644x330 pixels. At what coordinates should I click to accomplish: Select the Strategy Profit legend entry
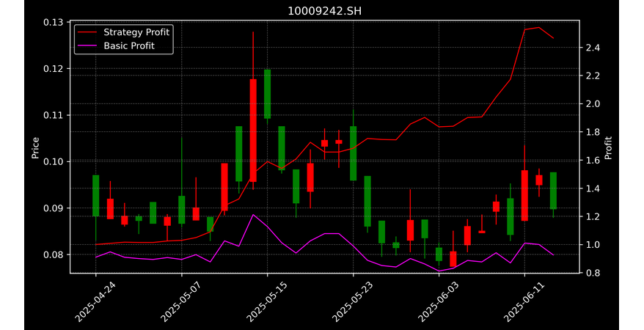click(122, 32)
